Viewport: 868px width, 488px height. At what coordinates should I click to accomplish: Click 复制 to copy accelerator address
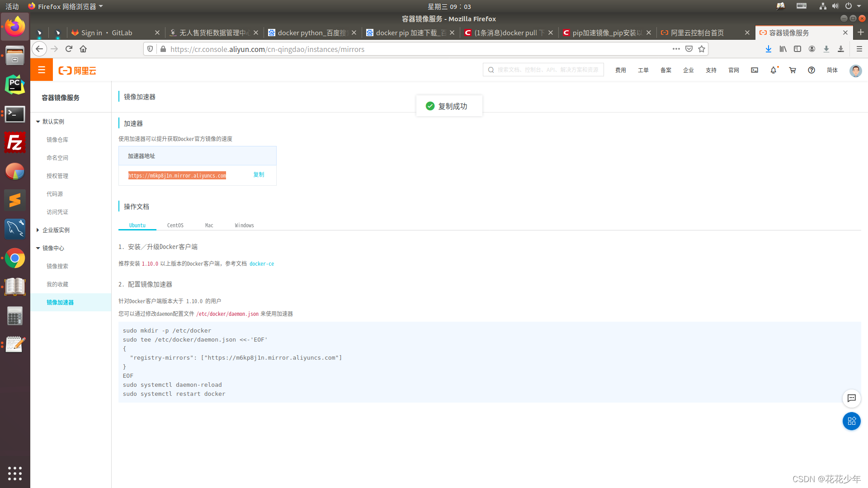[x=259, y=175]
